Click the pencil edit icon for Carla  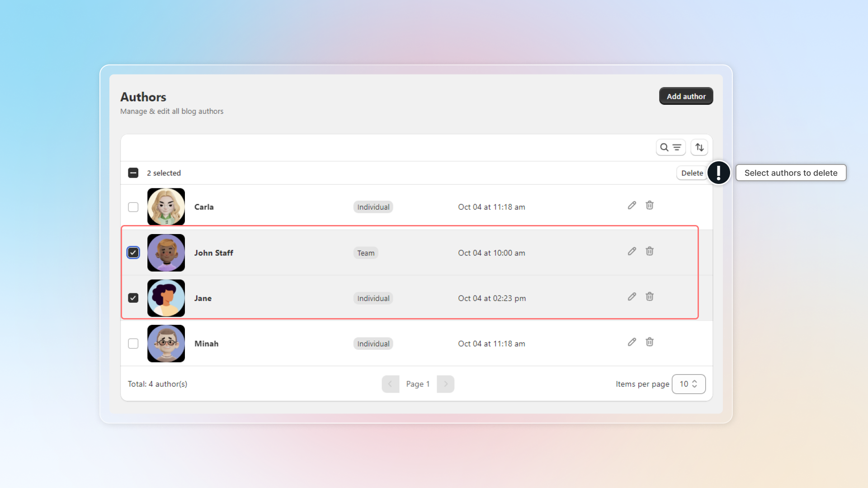coord(632,206)
